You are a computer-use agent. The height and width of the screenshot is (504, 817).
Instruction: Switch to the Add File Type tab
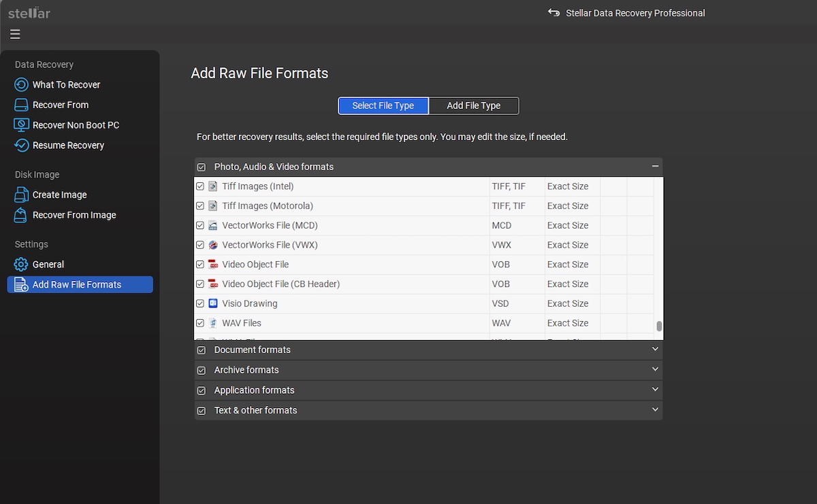(474, 105)
